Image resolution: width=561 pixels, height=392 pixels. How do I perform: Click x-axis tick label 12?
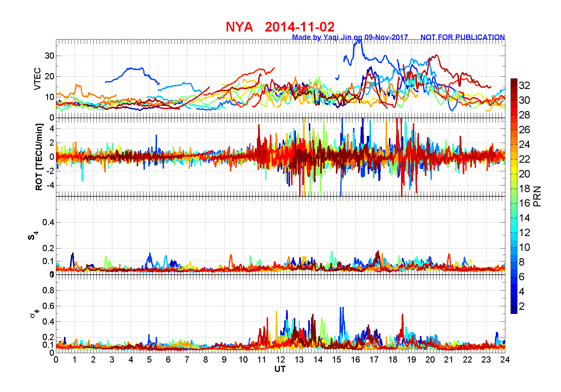[x=280, y=360]
